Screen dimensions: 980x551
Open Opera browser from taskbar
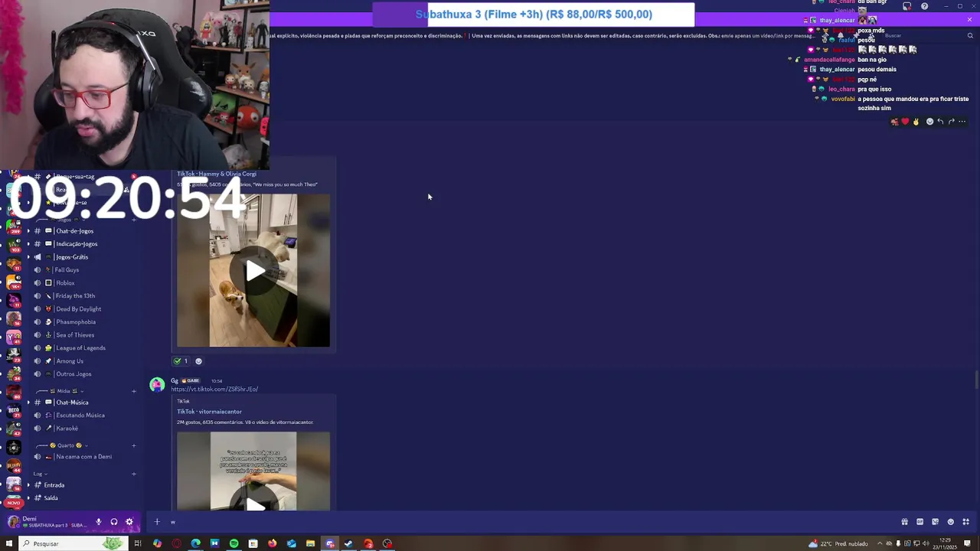(x=177, y=543)
